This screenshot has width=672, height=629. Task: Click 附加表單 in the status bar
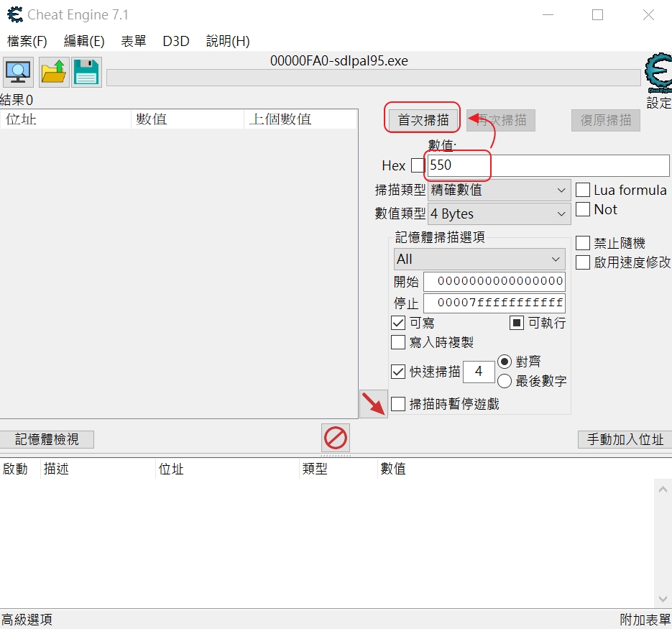tap(645, 620)
